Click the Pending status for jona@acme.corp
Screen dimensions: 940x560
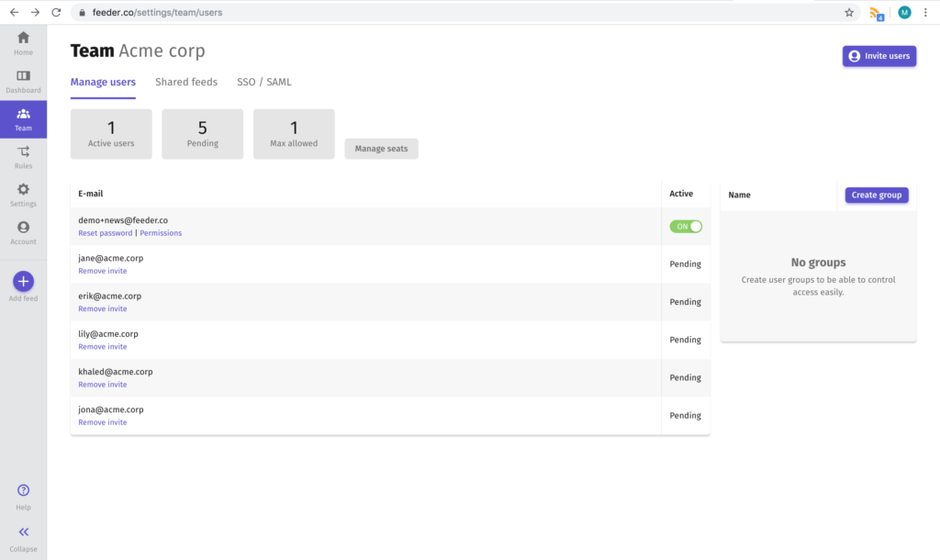[685, 415]
